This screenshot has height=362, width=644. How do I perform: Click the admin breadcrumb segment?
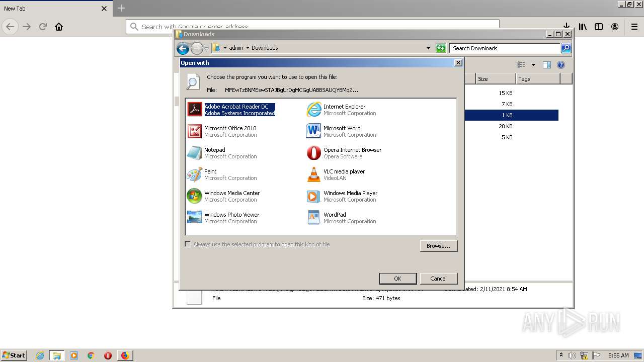[236, 48]
